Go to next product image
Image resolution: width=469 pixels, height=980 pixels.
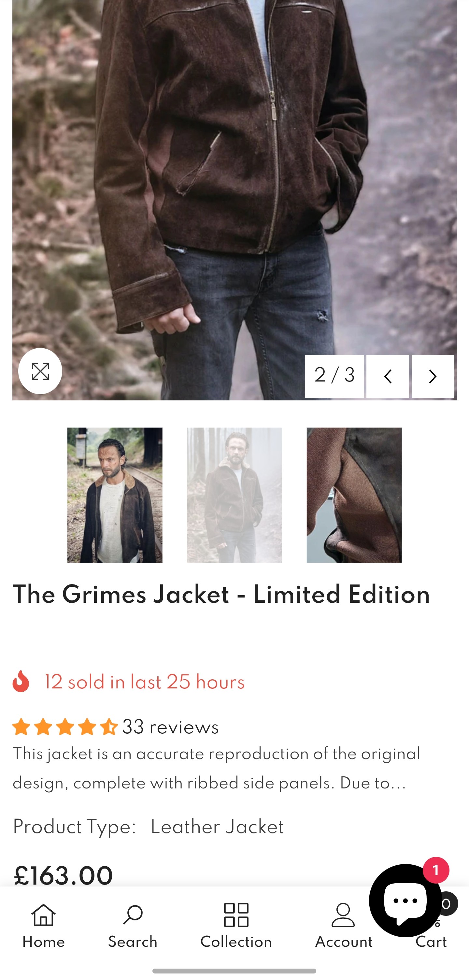(433, 376)
